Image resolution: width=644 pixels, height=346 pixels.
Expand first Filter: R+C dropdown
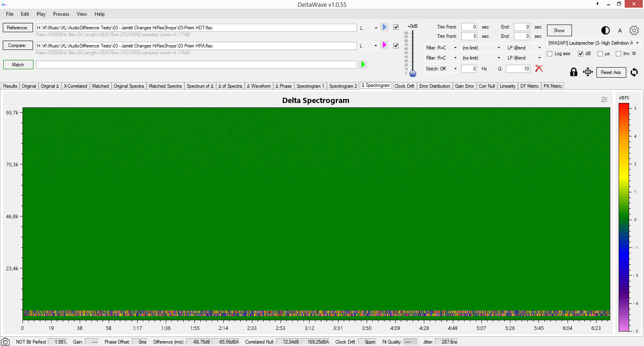pyautogui.click(x=442, y=47)
